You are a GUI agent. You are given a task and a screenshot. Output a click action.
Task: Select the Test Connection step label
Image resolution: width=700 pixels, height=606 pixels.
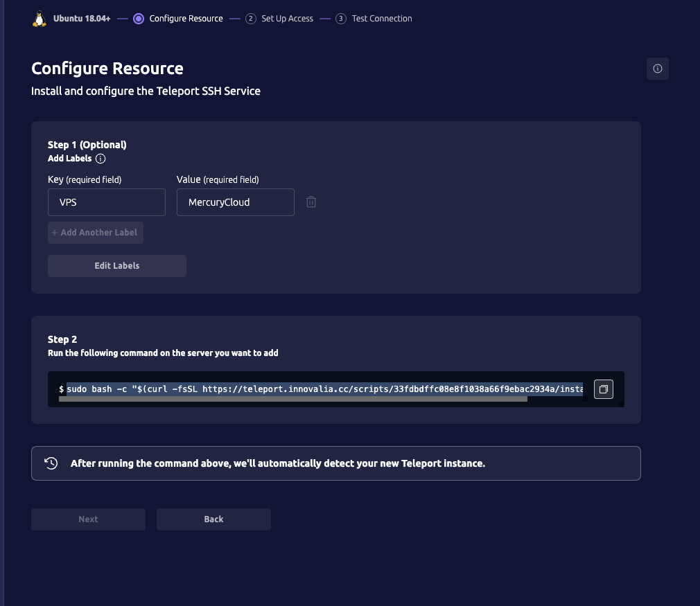point(381,19)
